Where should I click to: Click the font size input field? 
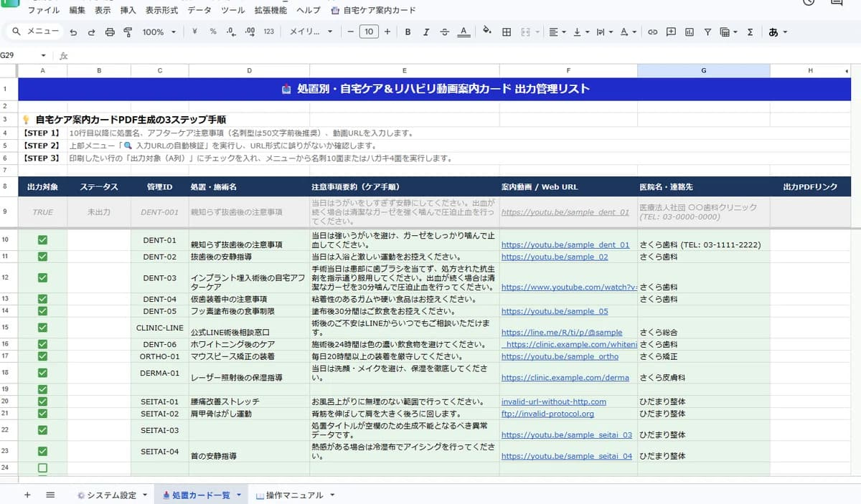point(369,32)
